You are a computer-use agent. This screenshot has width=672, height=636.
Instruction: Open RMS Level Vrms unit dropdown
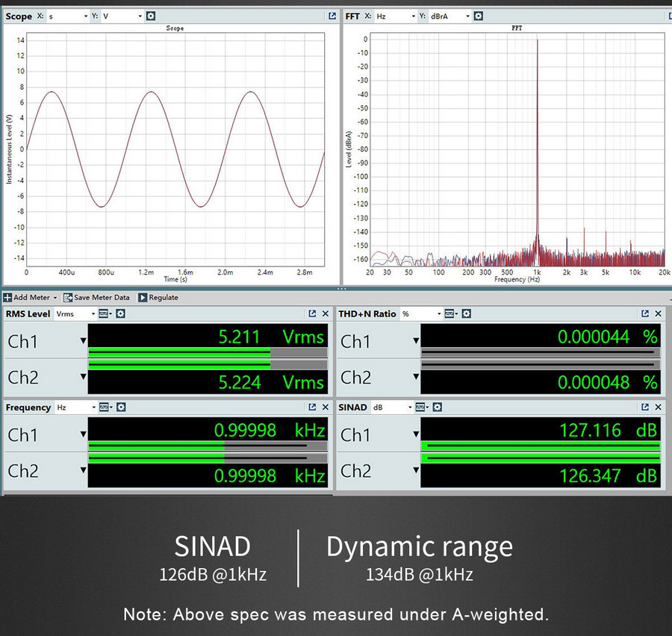pyautogui.click(x=75, y=314)
